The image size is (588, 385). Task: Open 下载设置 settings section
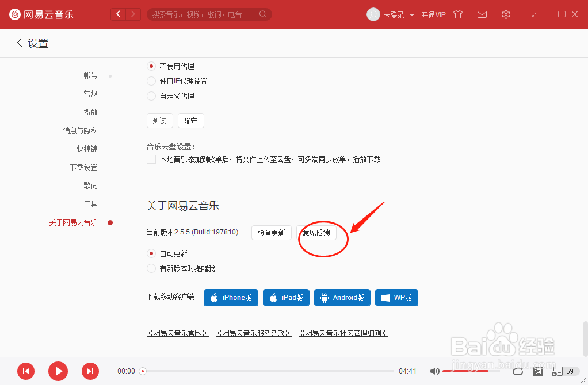[x=83, y=167]
